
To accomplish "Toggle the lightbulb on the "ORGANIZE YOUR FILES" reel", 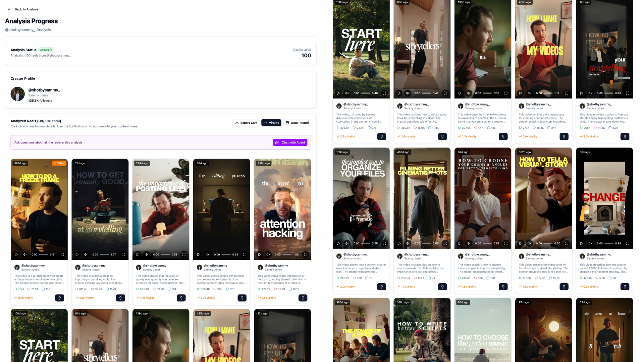I will [x=381, y=287].
